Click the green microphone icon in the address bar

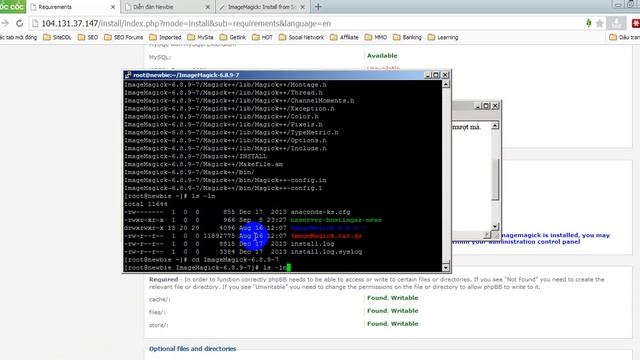coord(589,23)
